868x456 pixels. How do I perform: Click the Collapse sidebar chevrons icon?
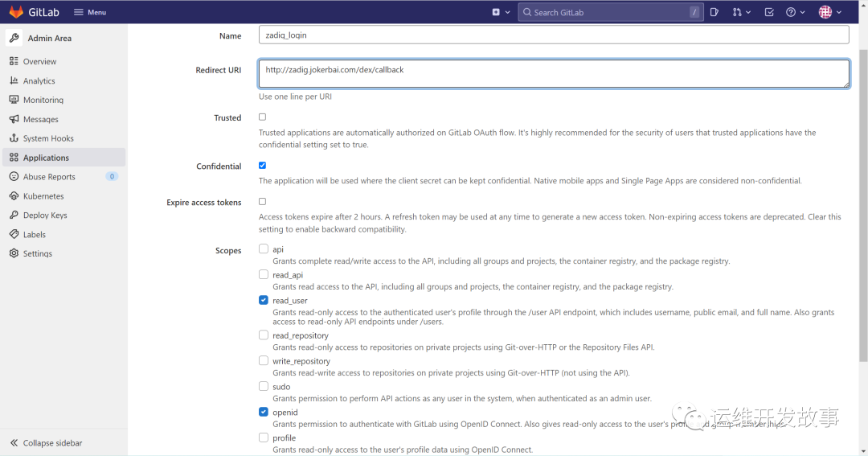(x=14, y=442)
